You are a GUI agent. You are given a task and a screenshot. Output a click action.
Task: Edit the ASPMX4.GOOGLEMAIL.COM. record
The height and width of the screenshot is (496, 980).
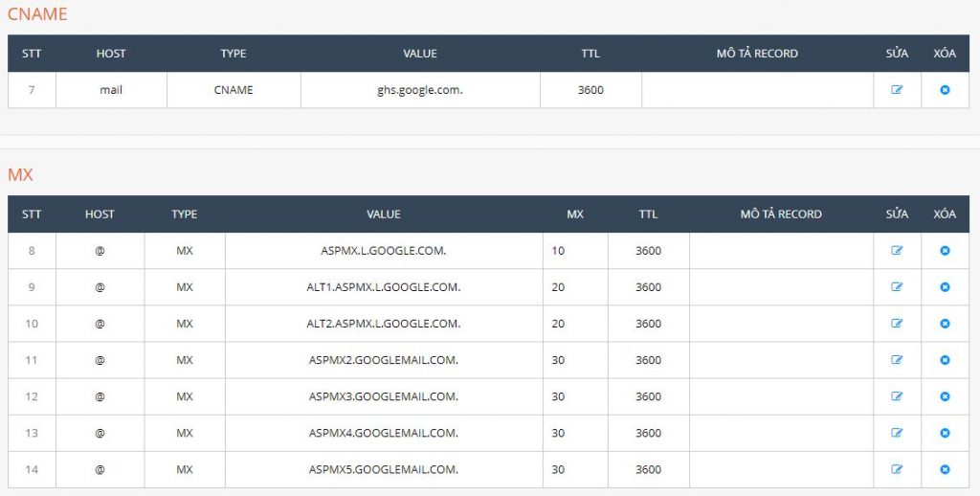897,433
